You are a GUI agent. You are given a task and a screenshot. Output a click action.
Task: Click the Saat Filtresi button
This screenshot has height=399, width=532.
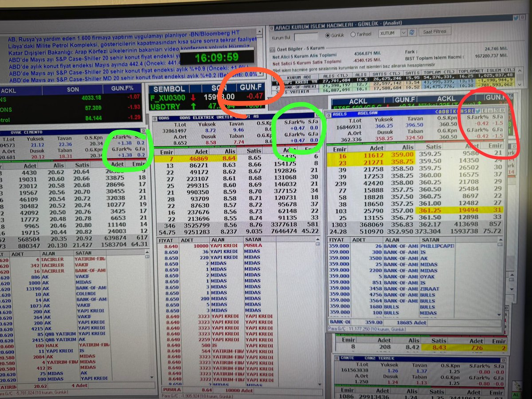(x=434, y=31)
